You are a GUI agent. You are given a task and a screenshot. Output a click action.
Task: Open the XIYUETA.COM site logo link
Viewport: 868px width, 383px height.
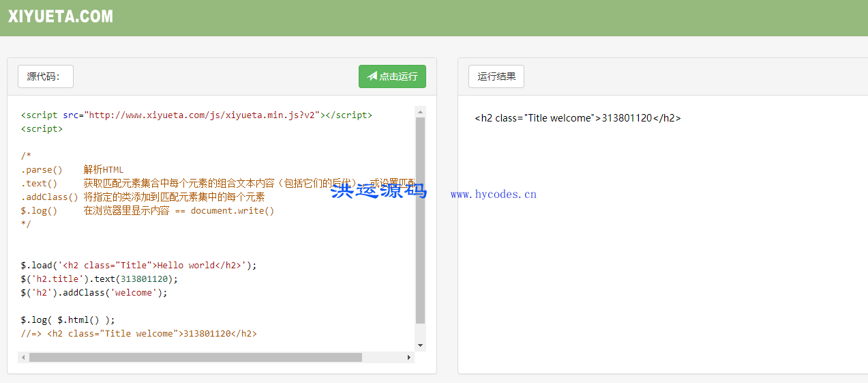pyautogui.click(x=61, y=16)
